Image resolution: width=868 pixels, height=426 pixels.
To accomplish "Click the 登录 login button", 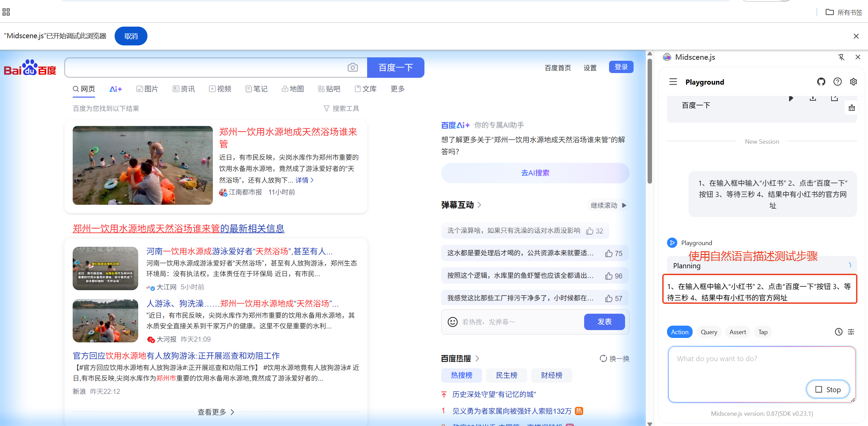I will (x=621, y=67).
